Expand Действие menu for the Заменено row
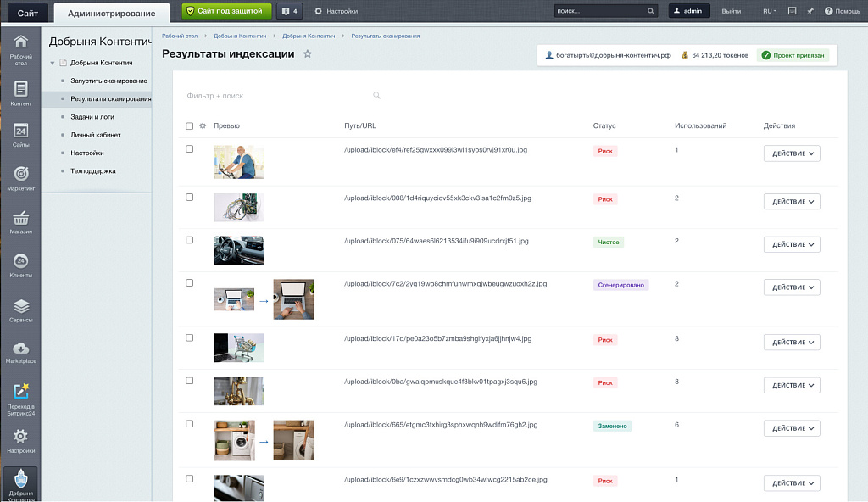The height and width of the screenshot is (502, 868). pyautogui.click(x=792, y=428)
